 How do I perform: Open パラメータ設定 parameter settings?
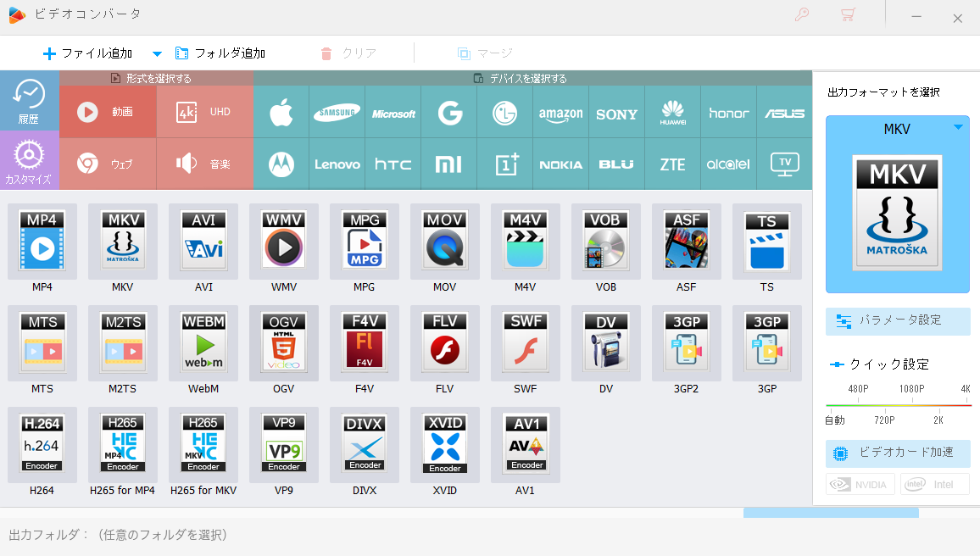pos(898,321)
